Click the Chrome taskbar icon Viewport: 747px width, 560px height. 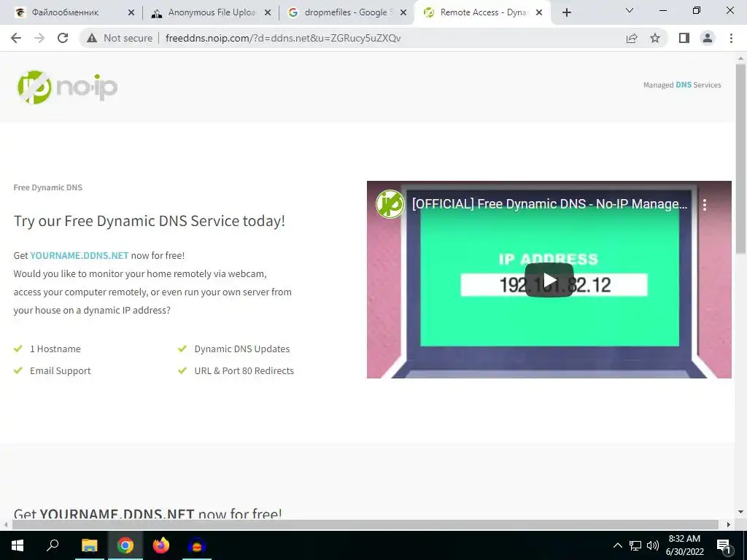(125, 545)
